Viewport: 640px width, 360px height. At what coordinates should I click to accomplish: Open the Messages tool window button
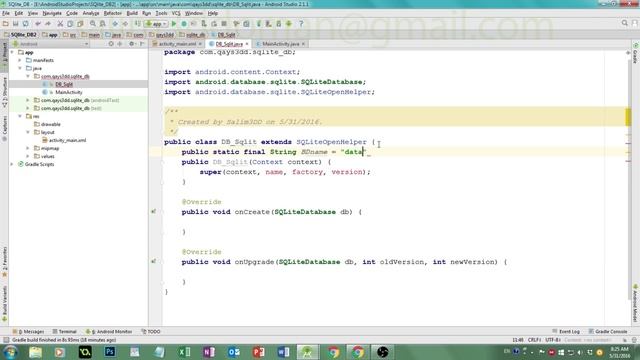point(28,331)
